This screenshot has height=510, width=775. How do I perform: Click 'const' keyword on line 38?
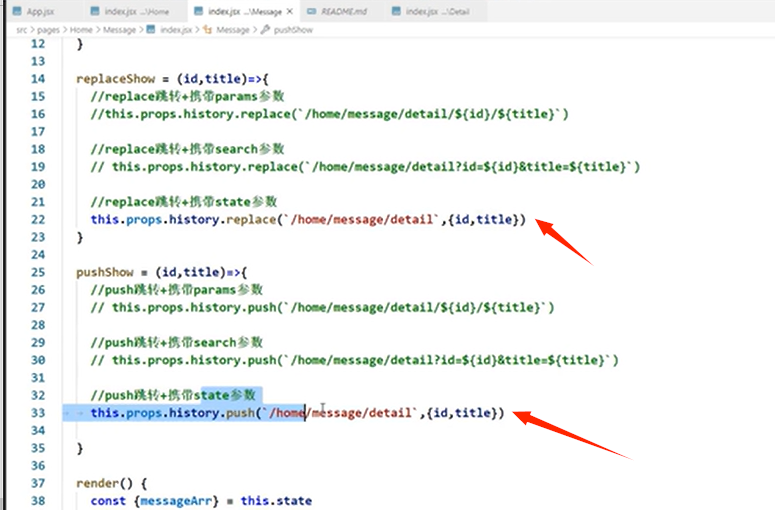(x=108, y=501)
